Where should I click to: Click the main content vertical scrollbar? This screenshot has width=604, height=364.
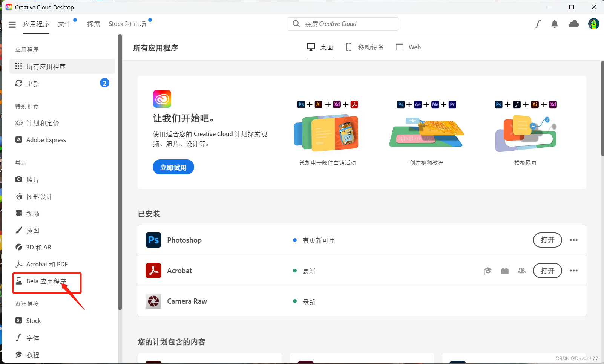click(x=602, y=109)
